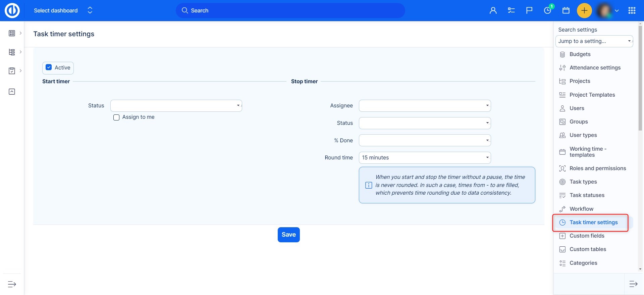Expand the Assignee dropdown
The width and height of the screenshot is (644, 295).
coord(425,106)
